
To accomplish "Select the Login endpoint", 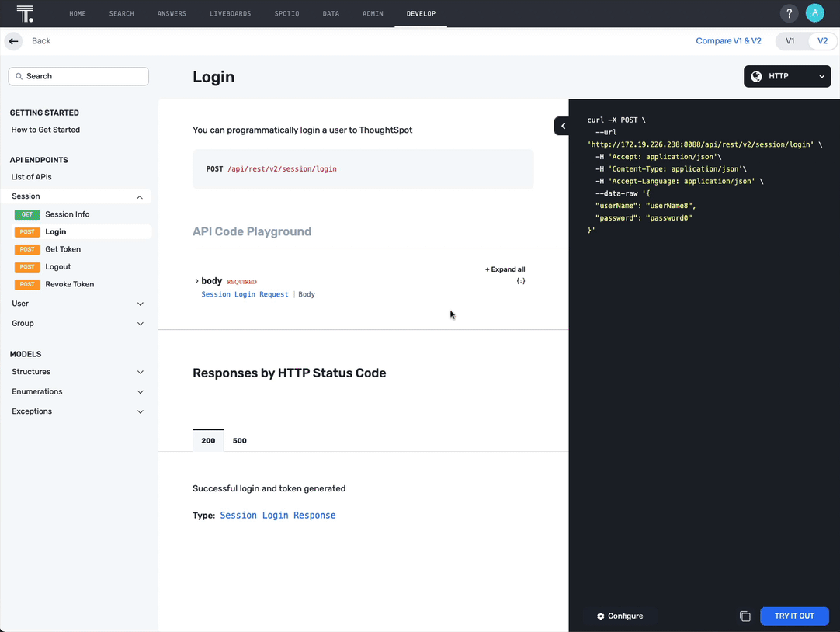I will coord(56,232).
